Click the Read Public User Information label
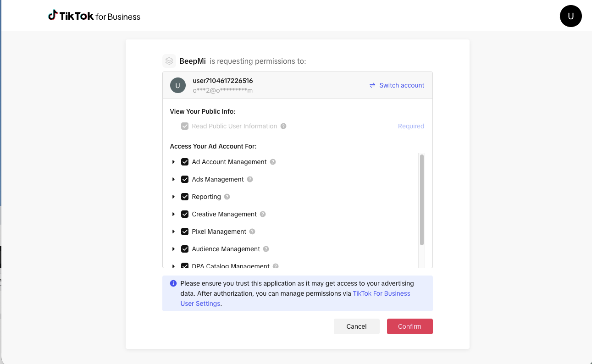592x364 pixels. click(x=234, y=126)
